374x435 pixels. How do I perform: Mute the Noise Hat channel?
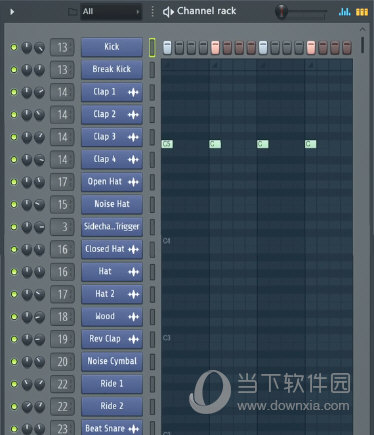[x=14, y=204]
